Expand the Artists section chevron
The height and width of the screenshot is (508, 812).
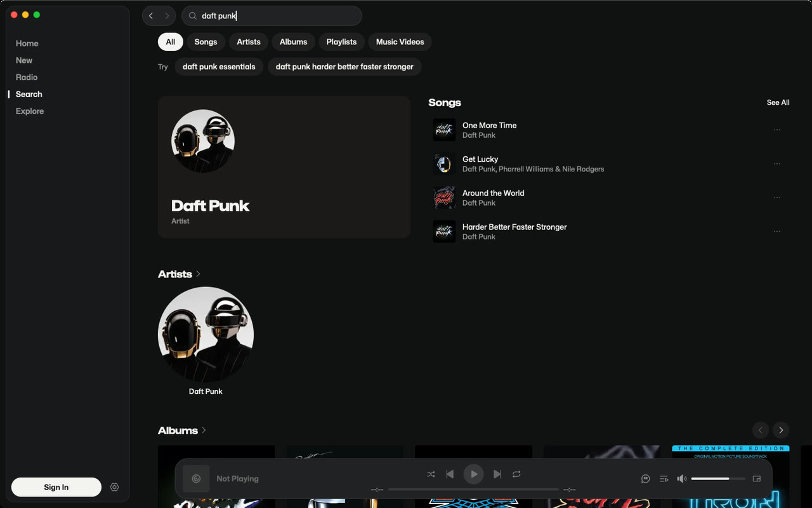(199, 274)
